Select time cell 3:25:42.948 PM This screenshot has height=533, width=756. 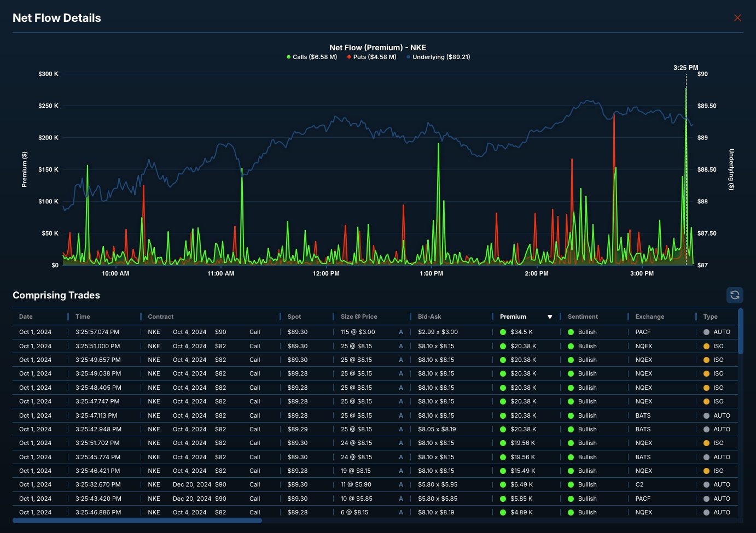(x=98, y=429)
